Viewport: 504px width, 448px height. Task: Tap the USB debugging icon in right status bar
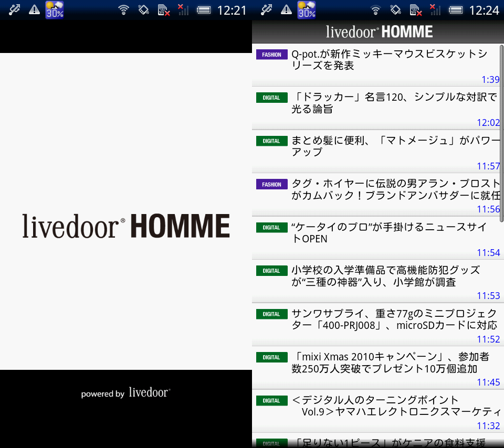(x=267, y=10)
